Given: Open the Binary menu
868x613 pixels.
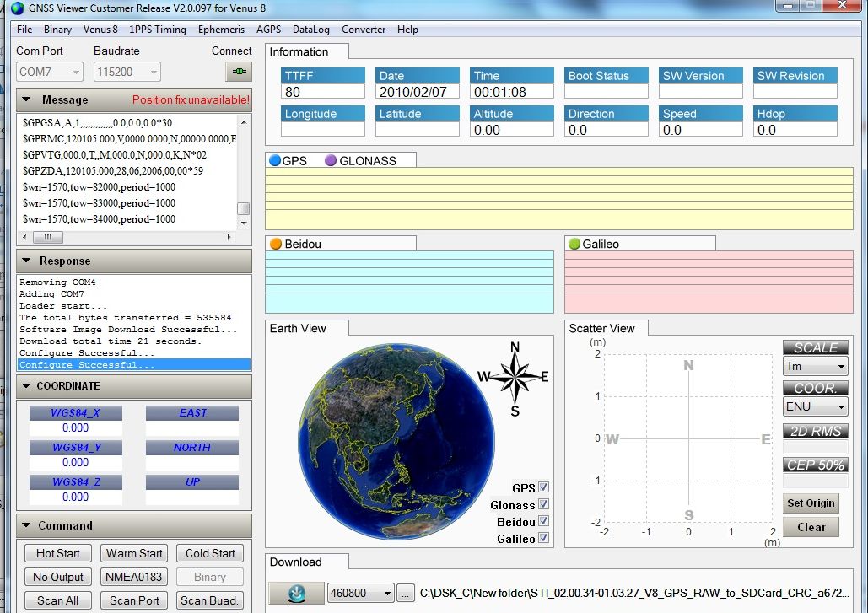Looking at the screenshot, I should click(57, 30).
